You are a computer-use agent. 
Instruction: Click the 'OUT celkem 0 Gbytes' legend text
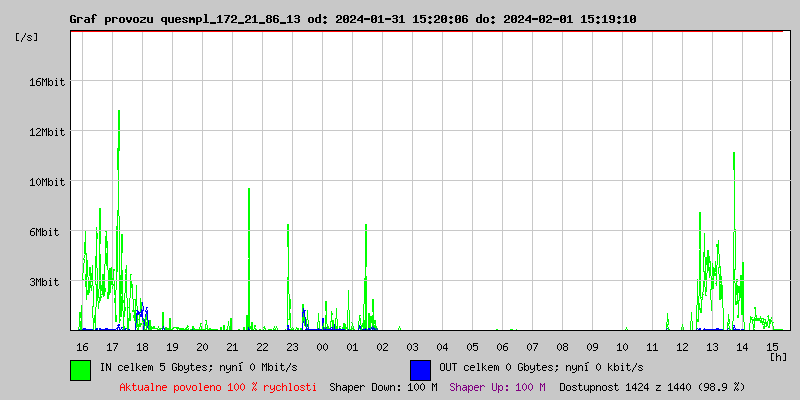543,367
